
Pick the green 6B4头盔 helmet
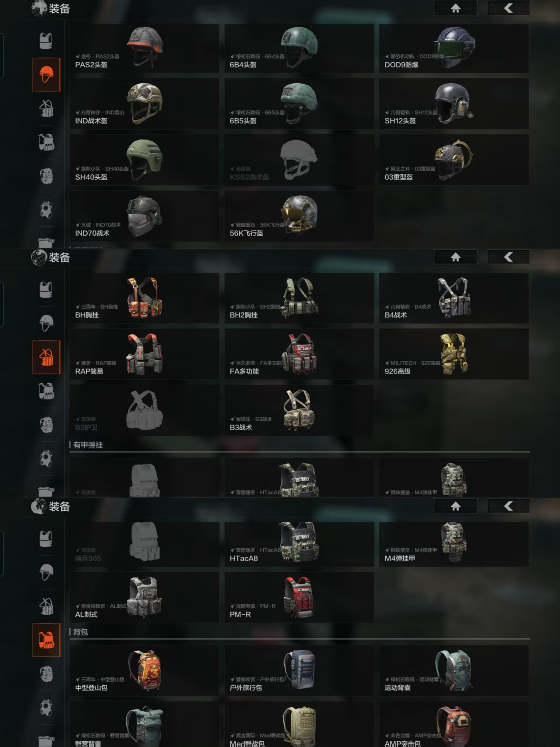pyautogui.click(x=299, y=49)
